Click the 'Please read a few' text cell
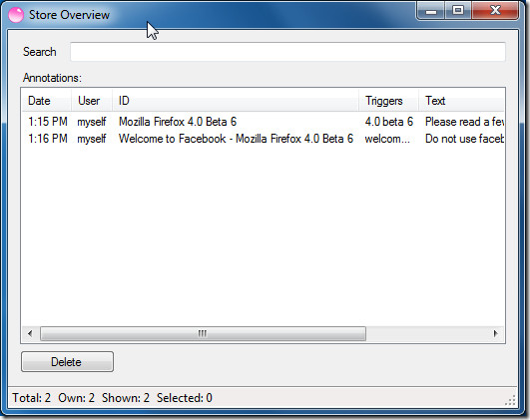 pos(464,122)
